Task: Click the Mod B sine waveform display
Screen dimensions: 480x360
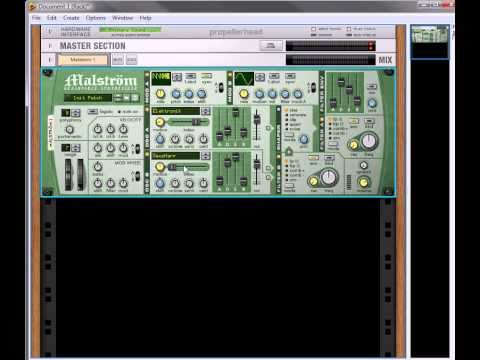Action: [x=244, y=79]
